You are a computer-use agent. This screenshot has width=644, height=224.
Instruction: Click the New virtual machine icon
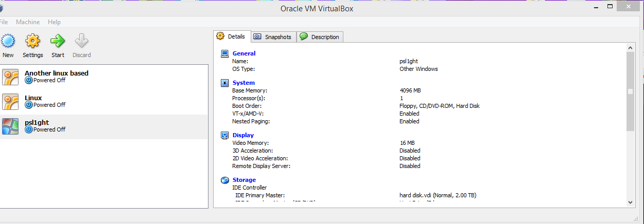pyautogui.click(x=7, y=41)
